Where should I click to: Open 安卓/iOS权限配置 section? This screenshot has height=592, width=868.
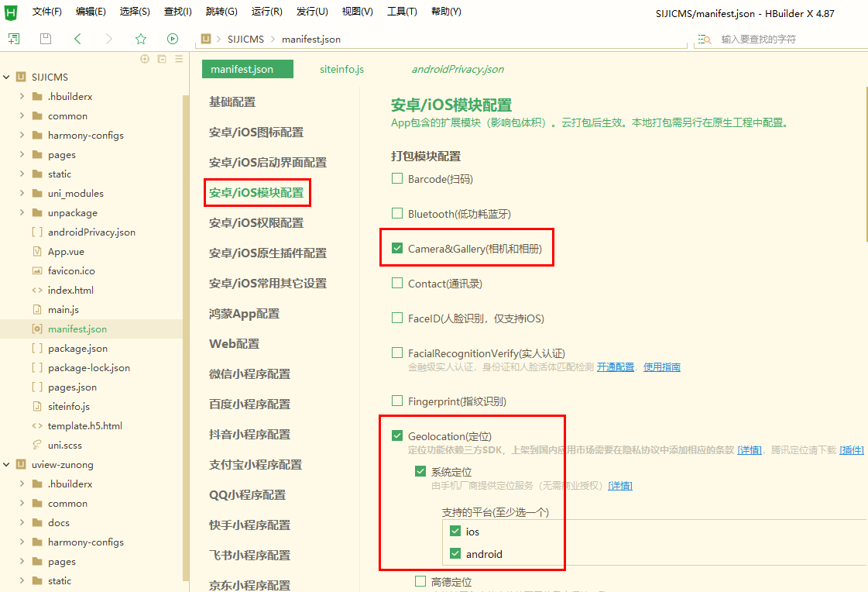pyautogui.click(x=256, y=223)
